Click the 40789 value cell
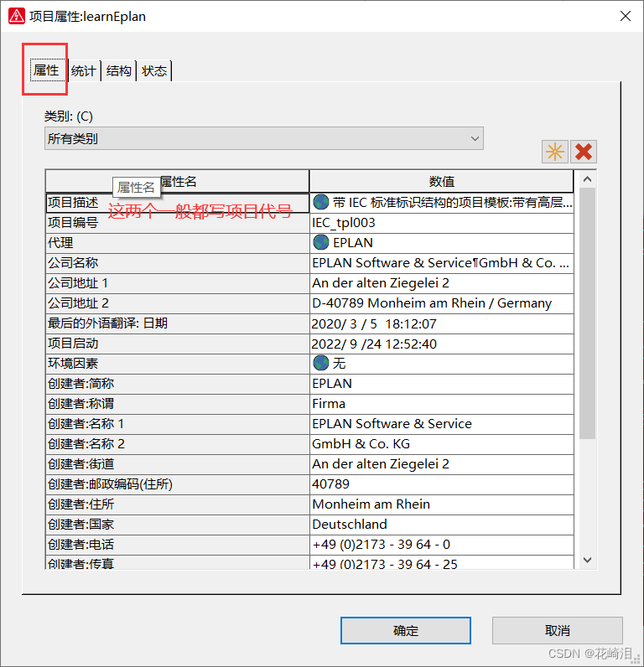This screenshot has width=644, height=667. pos(441,484)
